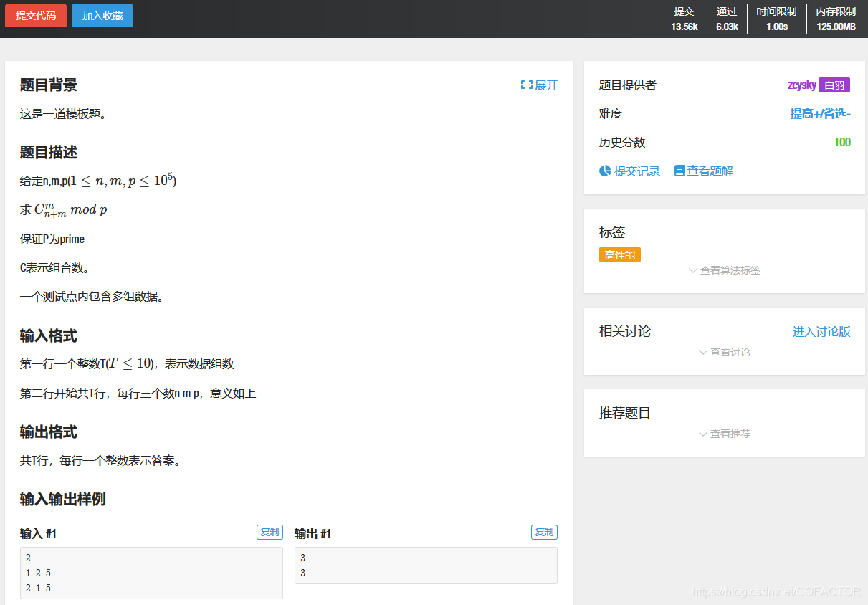868x605 pixels.
Task: Expand the algorithm tags section
Action: coord(725,270)
